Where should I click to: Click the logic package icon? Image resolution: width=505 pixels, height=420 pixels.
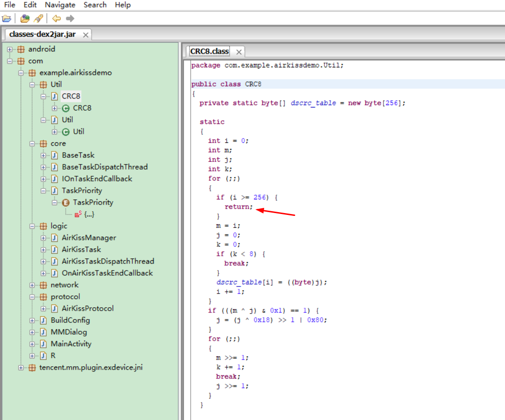(43, 226)
